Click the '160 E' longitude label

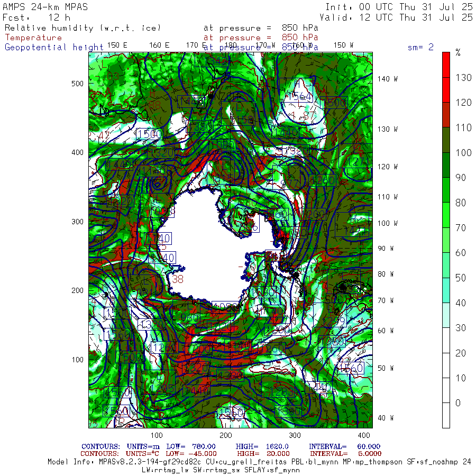[159, 45]
